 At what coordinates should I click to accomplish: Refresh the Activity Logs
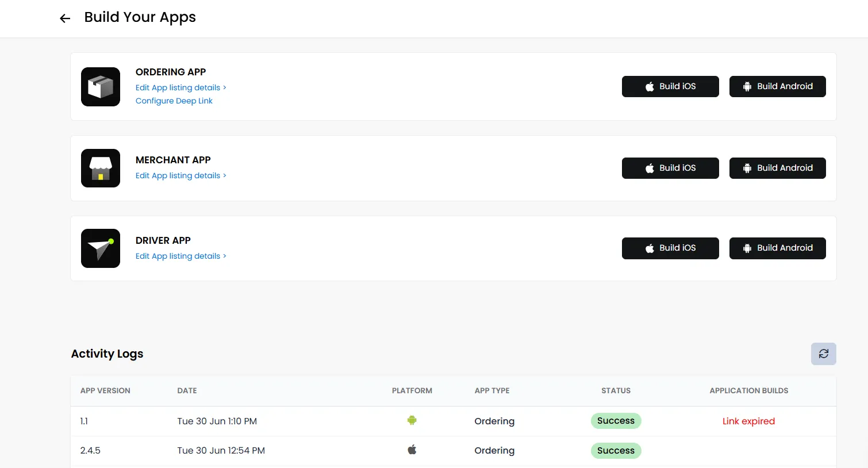click(823, 354)
